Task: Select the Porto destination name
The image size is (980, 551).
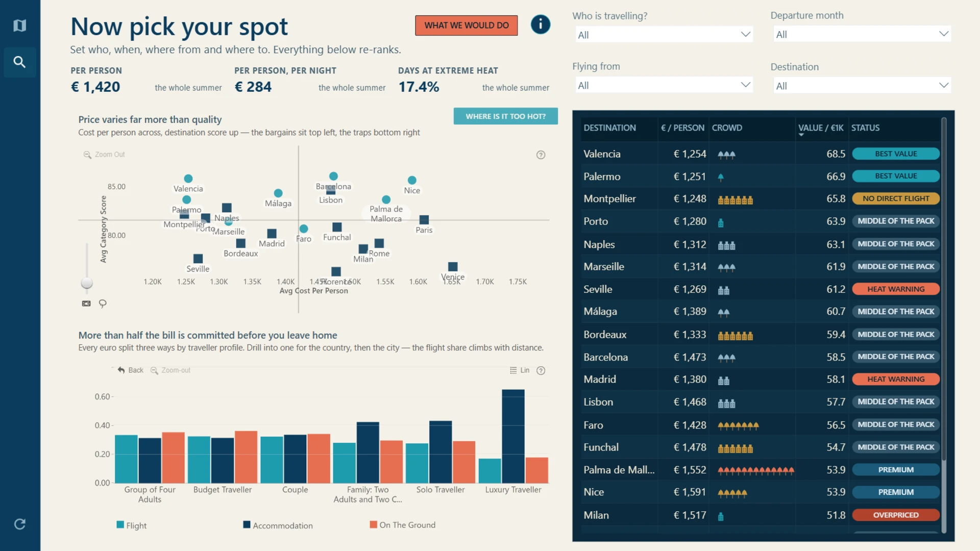Action: [x=596, y=221]
